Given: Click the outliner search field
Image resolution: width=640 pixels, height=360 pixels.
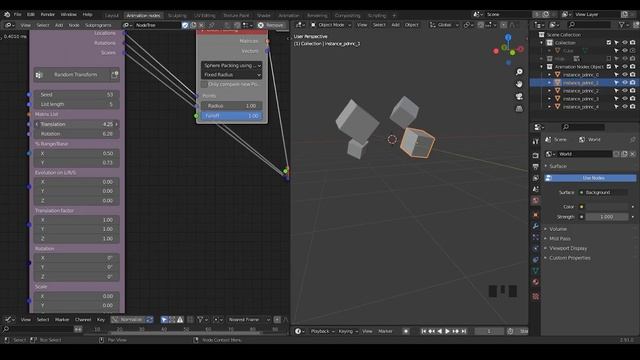Looking at the screenshot, I should tap(589, 25).
